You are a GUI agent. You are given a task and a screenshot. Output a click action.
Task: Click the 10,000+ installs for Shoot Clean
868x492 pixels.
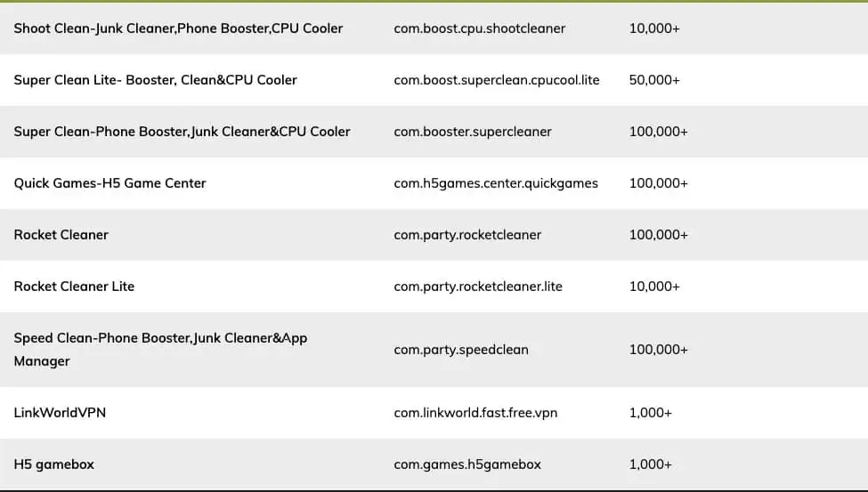[654, 28]
